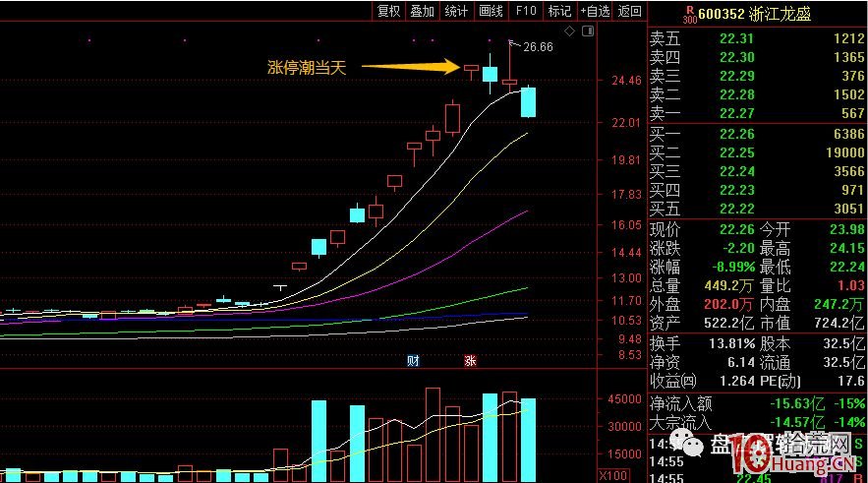Click the R300 margin badge icon
Viewport: 868px width, 483px height.
[690, 15]
